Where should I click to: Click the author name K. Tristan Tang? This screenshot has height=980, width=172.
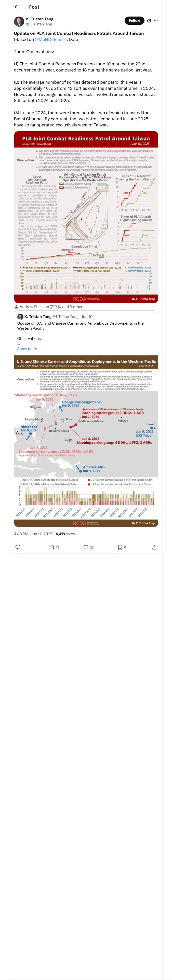pos(40,19)
